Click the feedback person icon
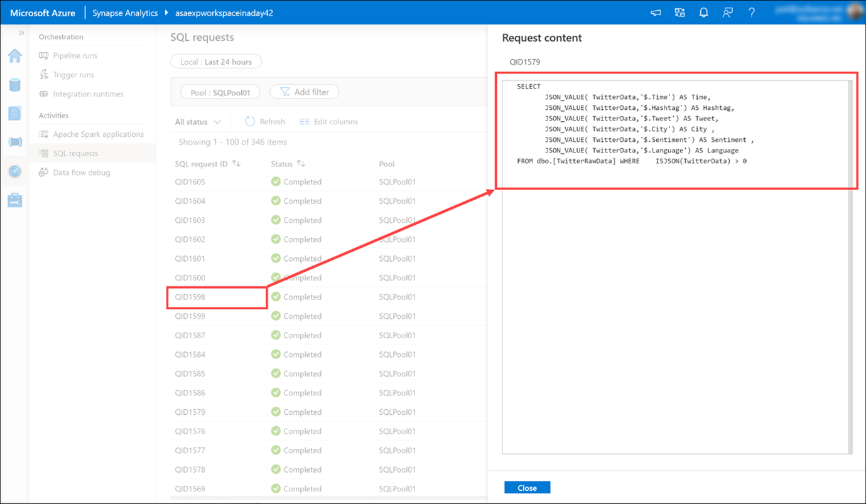This screenshot has height=504, width=866. 727,13
